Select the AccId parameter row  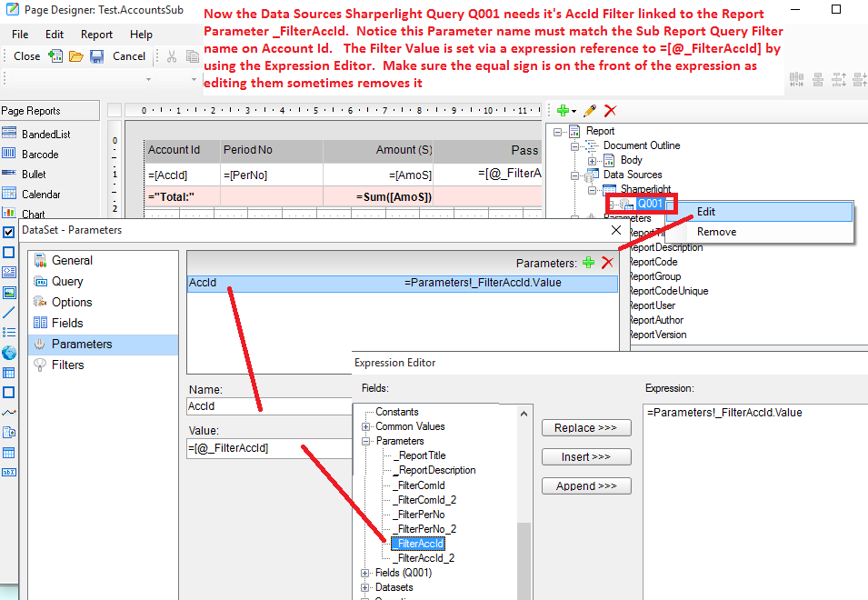coord(403,283)
